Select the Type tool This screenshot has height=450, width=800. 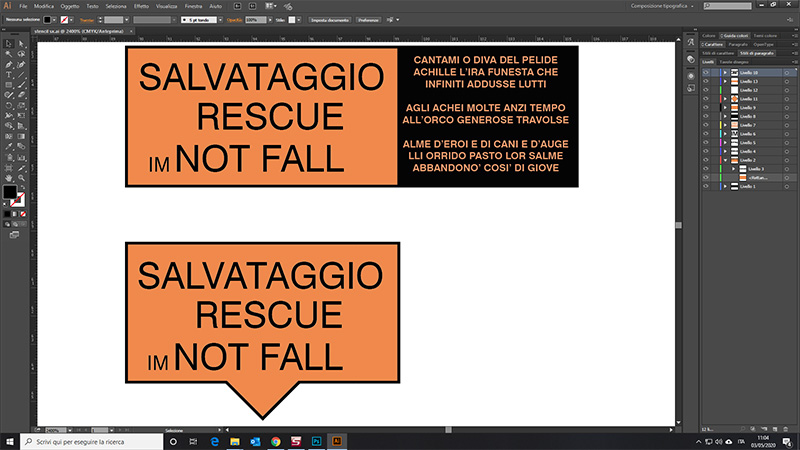(8, 75)
